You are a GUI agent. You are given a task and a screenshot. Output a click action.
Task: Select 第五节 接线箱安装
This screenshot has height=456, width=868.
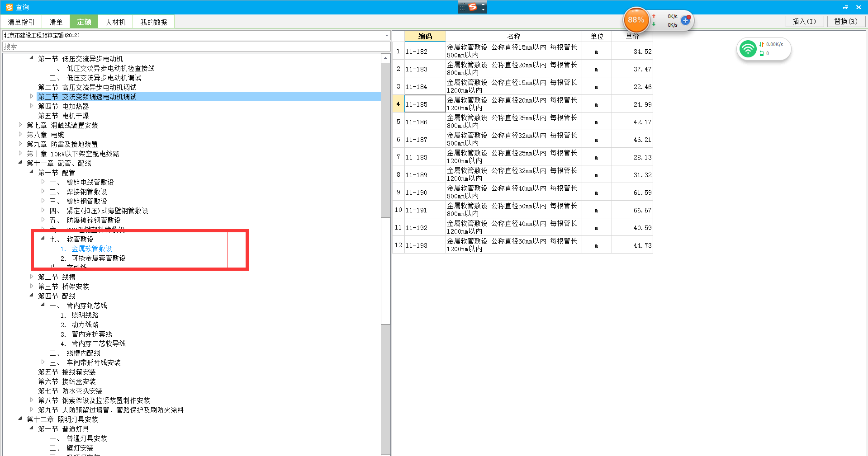point(67,372)
